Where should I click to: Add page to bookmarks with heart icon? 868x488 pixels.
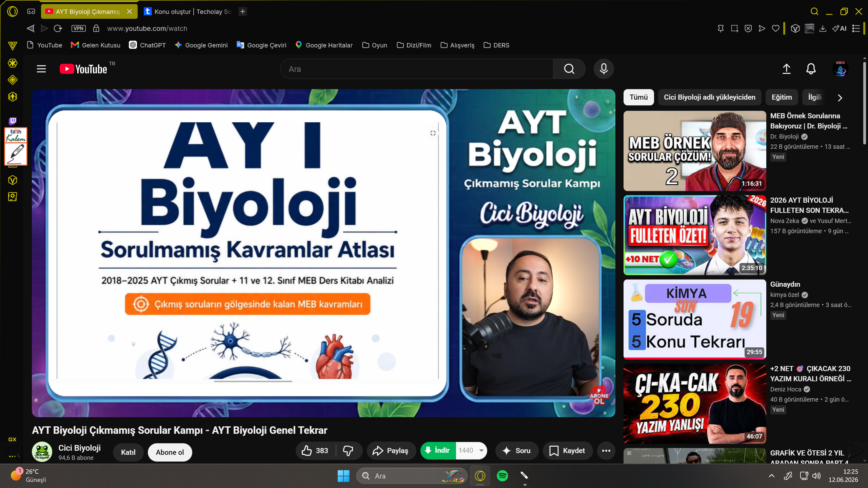[x=775, y=28]
